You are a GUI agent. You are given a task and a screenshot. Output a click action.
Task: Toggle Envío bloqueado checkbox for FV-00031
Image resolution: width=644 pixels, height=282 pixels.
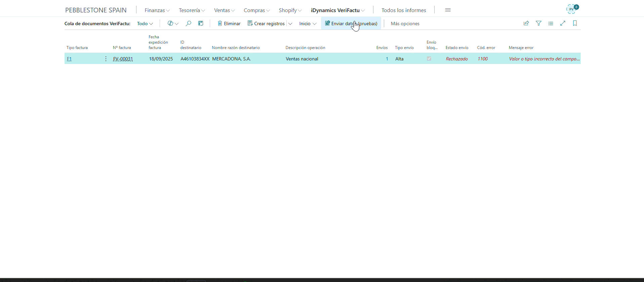429,59
